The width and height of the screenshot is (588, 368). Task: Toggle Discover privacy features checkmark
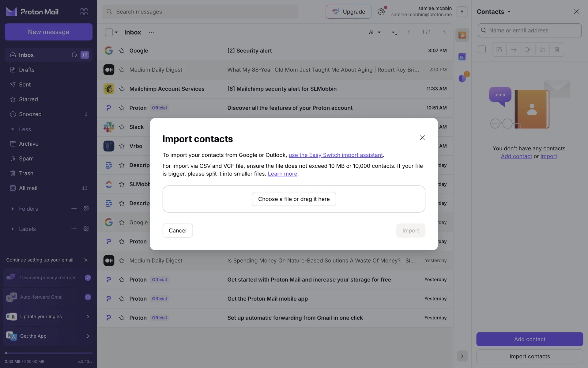click(x=88, y=278)
